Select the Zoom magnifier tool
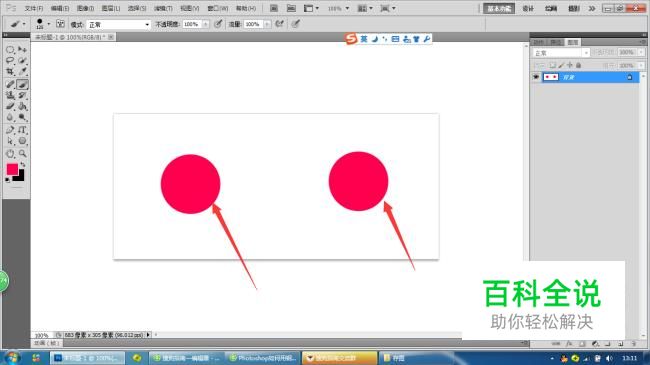 pyautogui.click(x=22, y=153)
